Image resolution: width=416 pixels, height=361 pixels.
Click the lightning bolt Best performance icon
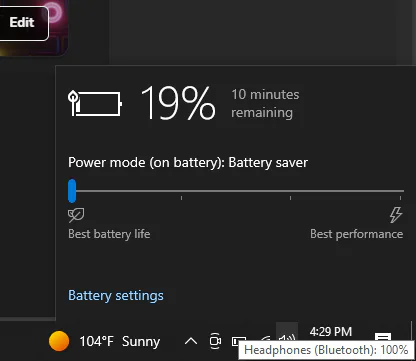pyautogui.click(x=396, y=215)
